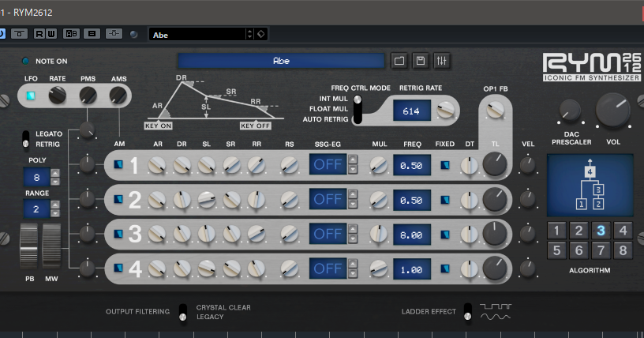Switch A/B settings comparison button

[x=72, y=34]
